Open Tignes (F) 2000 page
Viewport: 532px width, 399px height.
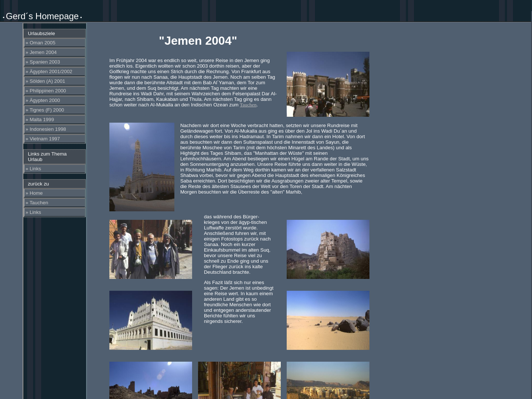pyautogui.click(x=55, y=110)
